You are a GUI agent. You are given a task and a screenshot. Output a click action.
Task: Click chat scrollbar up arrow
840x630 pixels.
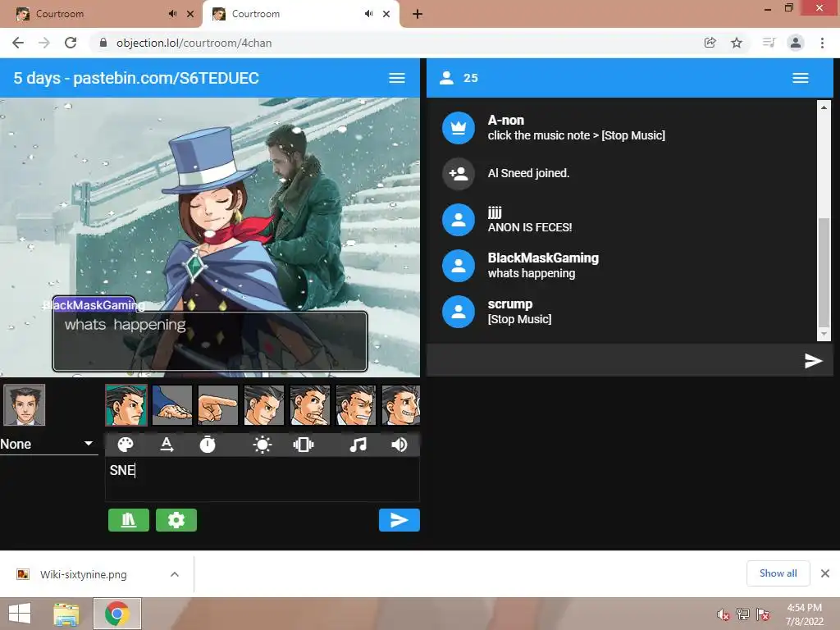coord(824,107)
